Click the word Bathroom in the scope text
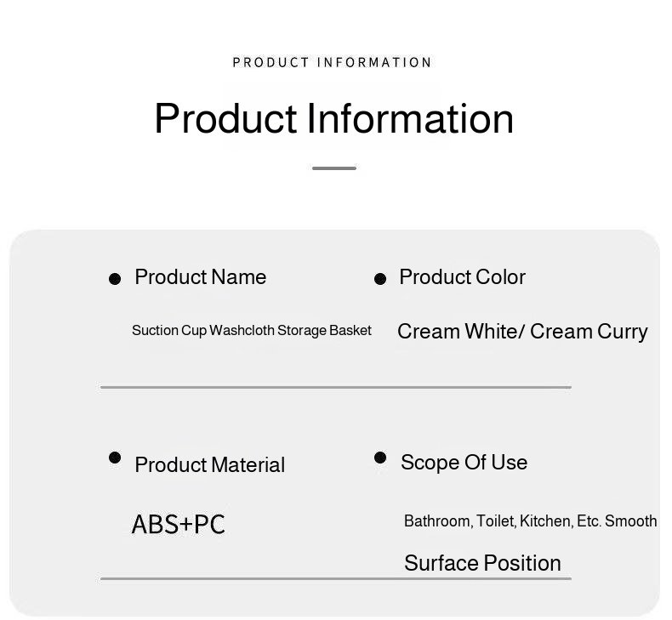This screenshot has height=620, width=672. click(436, 521)
